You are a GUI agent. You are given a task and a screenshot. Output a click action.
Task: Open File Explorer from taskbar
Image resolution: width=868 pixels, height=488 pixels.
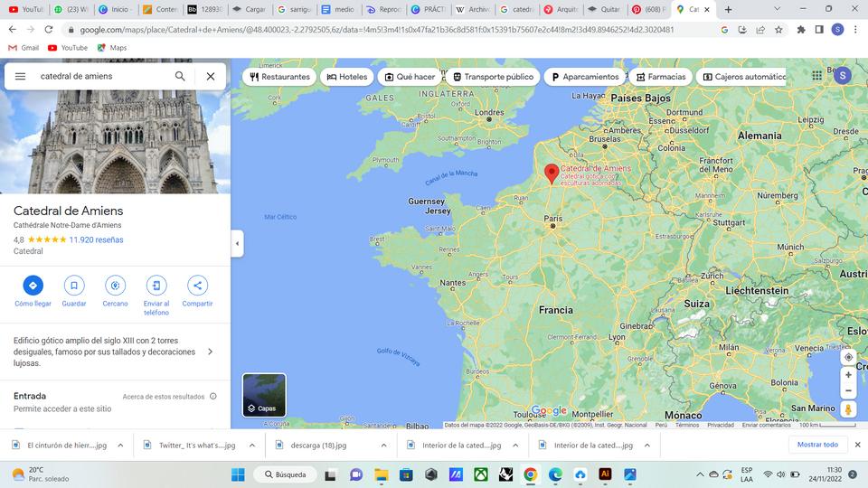point(382,474)
